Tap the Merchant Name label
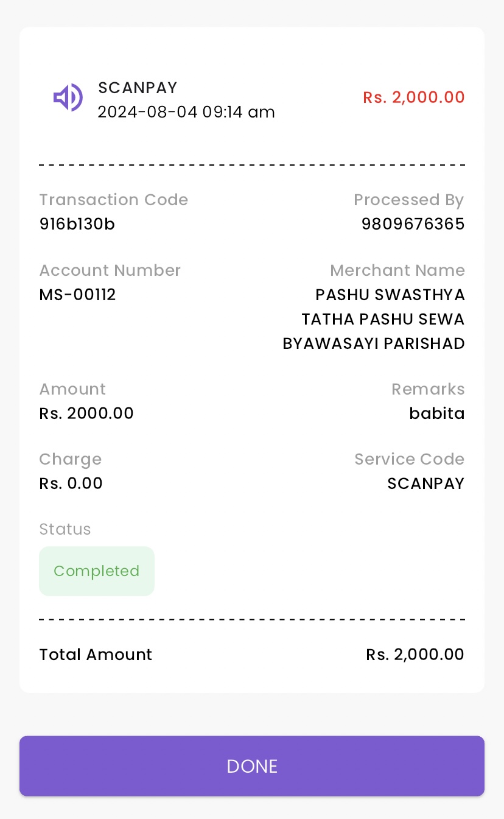The height and width of the screenshot is (819, 504). pyautogui.click(x=397, y=270)
